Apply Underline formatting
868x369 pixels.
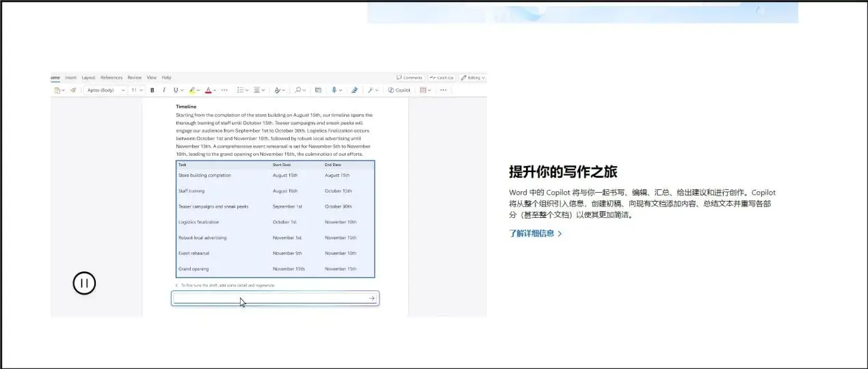(176, 90)
